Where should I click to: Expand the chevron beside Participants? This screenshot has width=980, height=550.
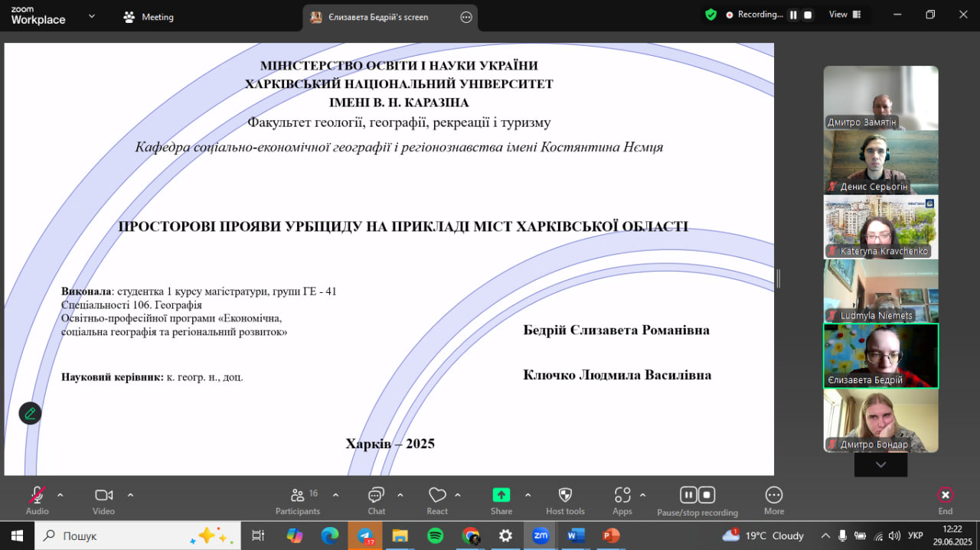click(335, 495)
